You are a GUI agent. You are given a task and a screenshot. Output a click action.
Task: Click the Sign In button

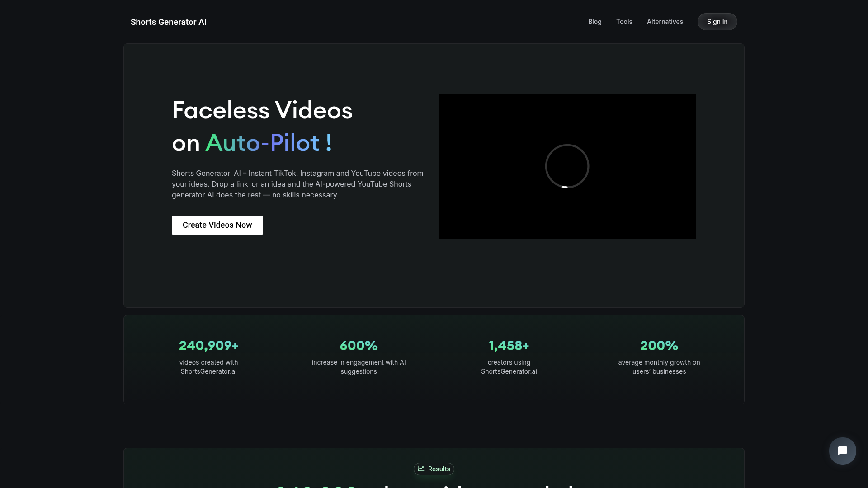point(717,22)
